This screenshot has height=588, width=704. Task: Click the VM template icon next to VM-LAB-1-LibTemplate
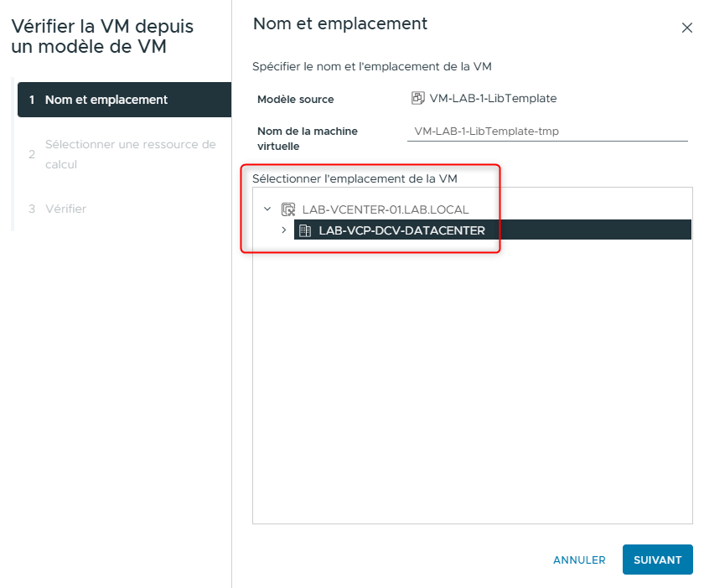tap(417, 98)
